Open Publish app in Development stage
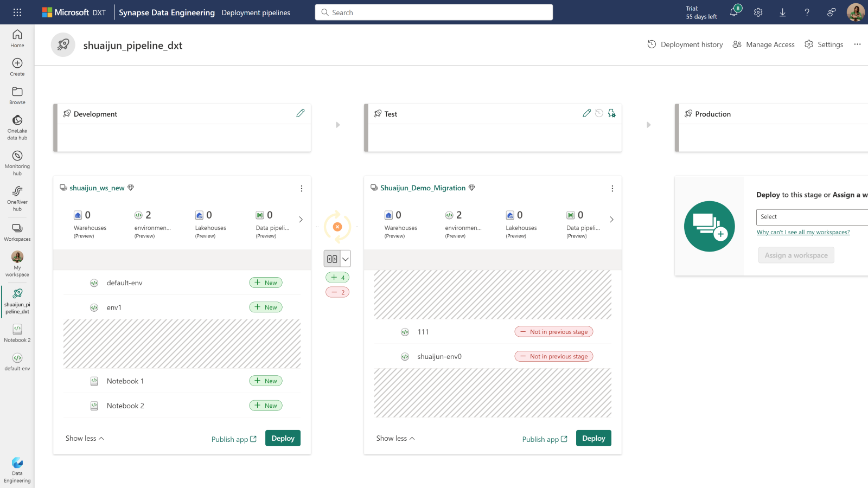 pos(234,439)
